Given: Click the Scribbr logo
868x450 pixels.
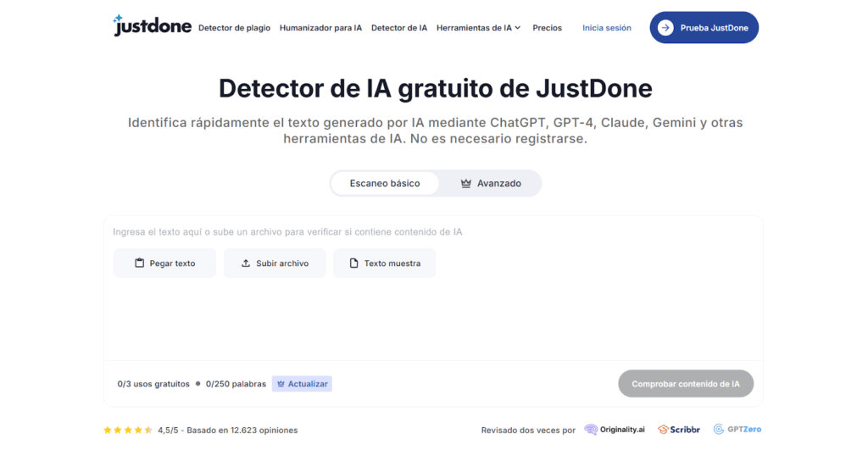Looking at the screenshot, I should click(x=679, y=430).
